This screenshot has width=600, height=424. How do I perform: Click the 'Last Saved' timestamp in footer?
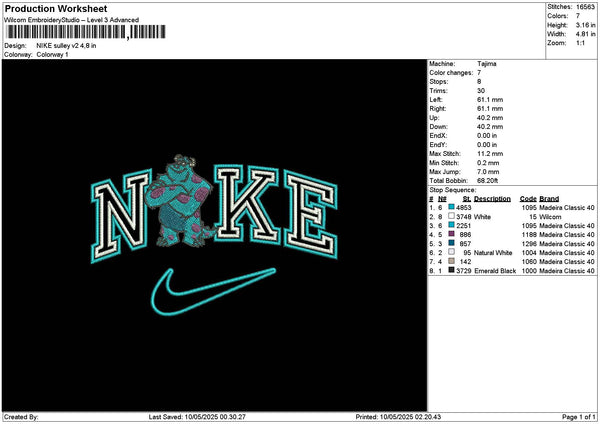pyautogui.click(x=197, y=417)
